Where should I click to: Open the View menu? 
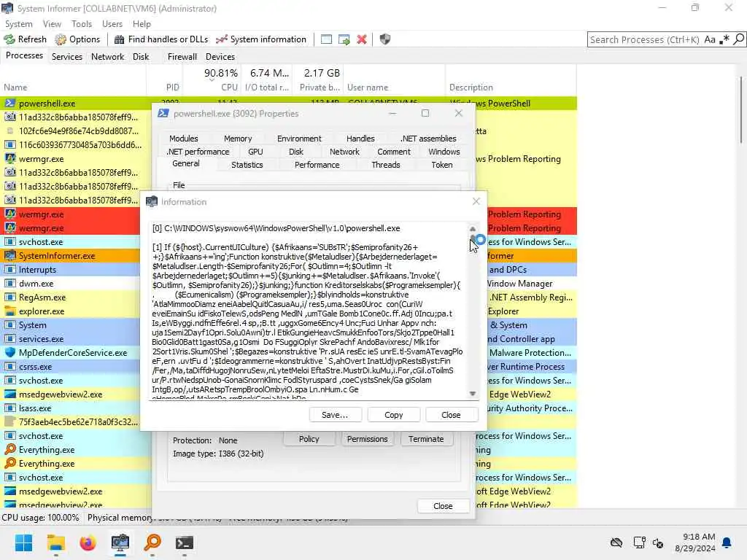click(x=52, y=24)
